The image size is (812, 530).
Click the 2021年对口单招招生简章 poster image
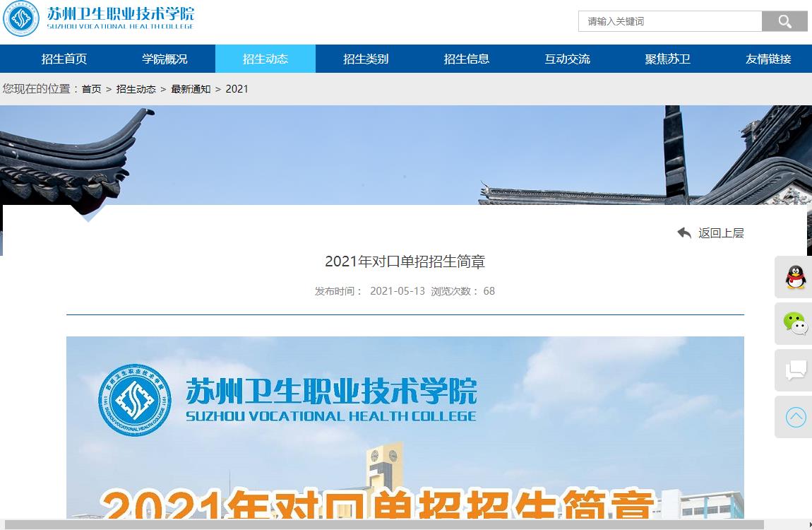click(405, 428)
